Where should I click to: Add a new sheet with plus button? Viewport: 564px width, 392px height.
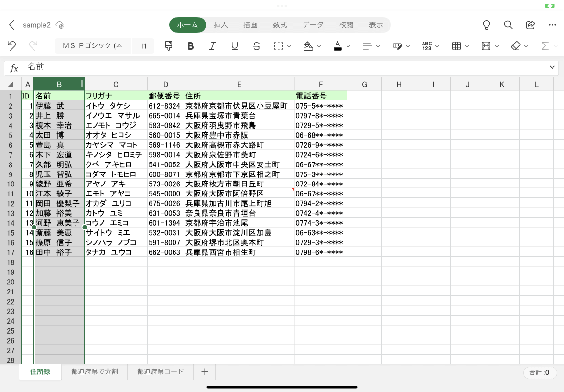[x=205, y=371]
